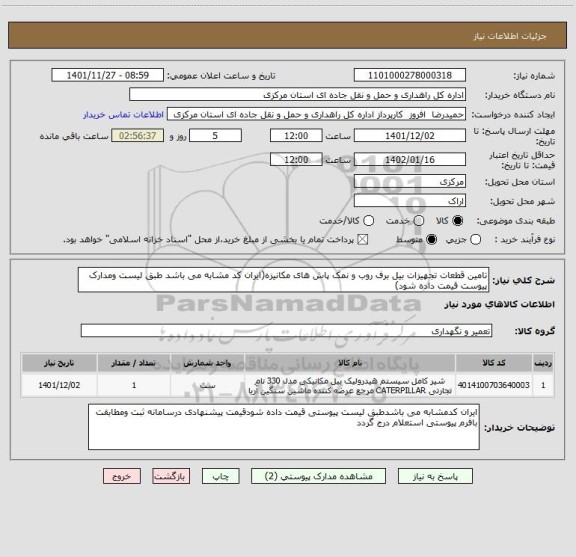Click the response deadline time 12:00 field
The image size is (576, 557).
point(296,136)
